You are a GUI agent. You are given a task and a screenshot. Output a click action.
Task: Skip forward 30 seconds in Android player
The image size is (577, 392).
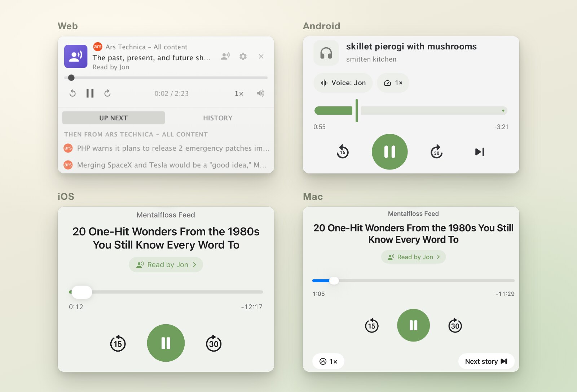(437, 151)
